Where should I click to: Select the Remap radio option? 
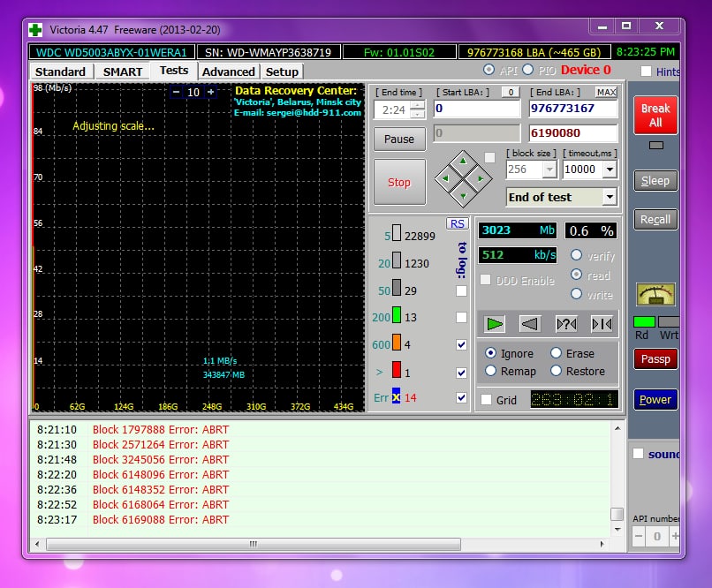491,372
